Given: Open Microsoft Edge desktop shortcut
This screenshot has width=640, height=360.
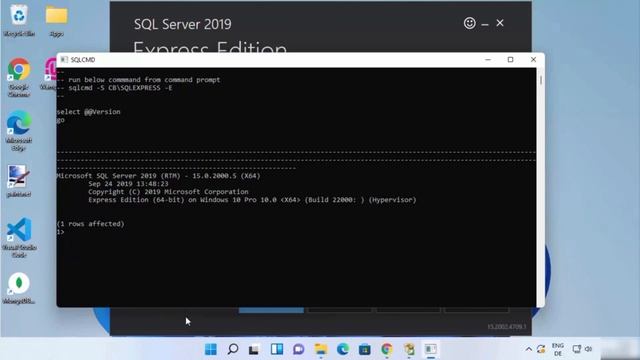Looking at the screenshot, I should pos(19,131).
